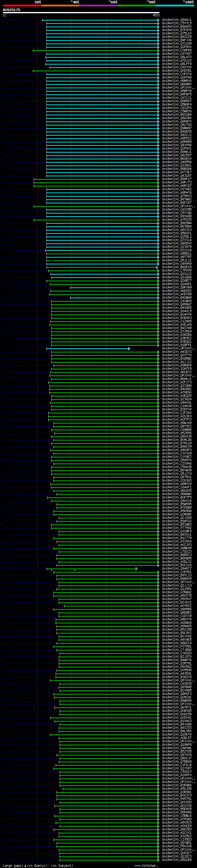Select hit label UniRef100_O49949
197x868 pixels.
click(177, 264)
